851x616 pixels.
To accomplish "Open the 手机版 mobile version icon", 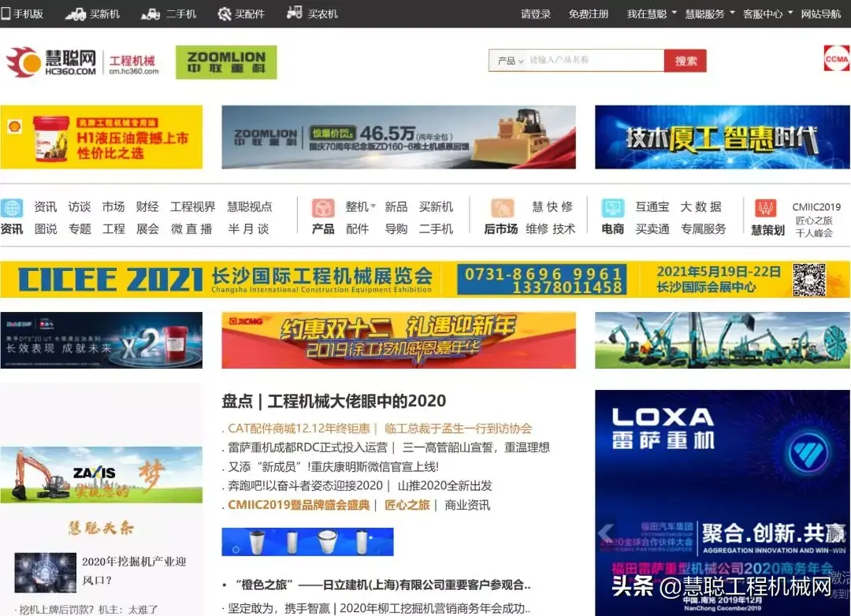I will (6, 13).
